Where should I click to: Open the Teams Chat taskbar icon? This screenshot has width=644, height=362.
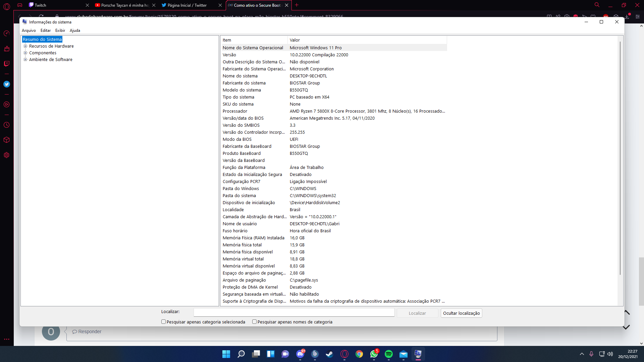point(285,354)
